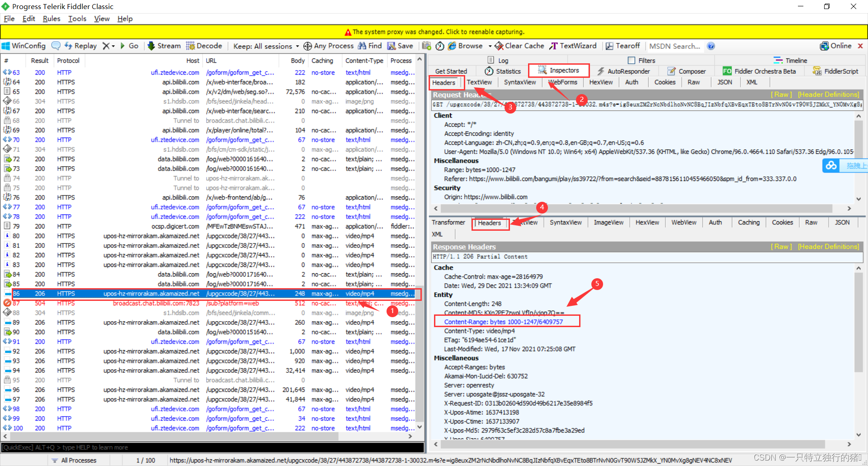Open the Rules menu
This screenshot has width=868, height=466.
point(52,19)
